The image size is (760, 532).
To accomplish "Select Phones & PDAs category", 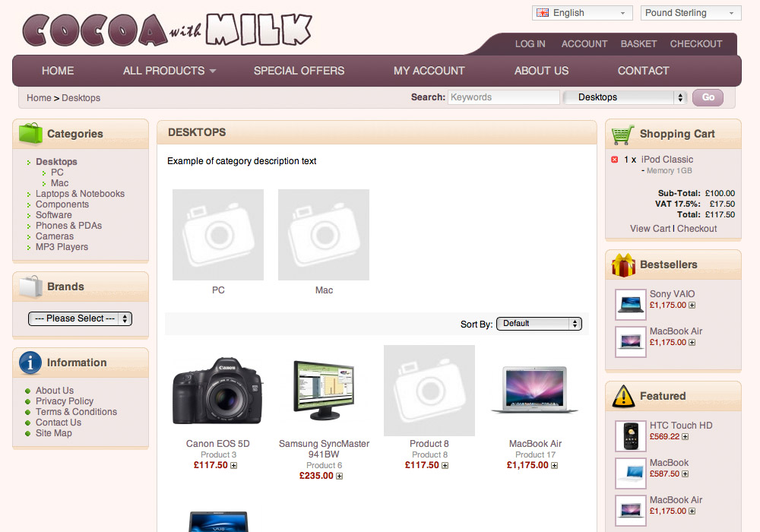I will tap(69, 226).
